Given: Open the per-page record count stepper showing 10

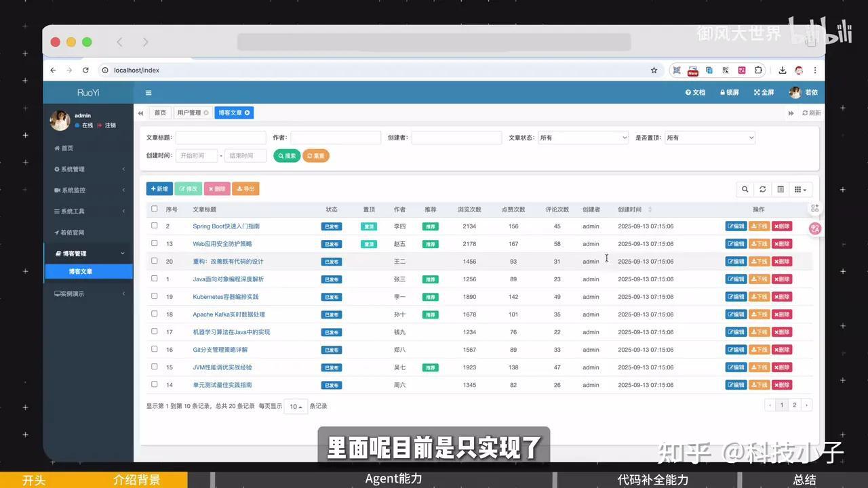Looking at the screenshot, I should tap(296, 406).
